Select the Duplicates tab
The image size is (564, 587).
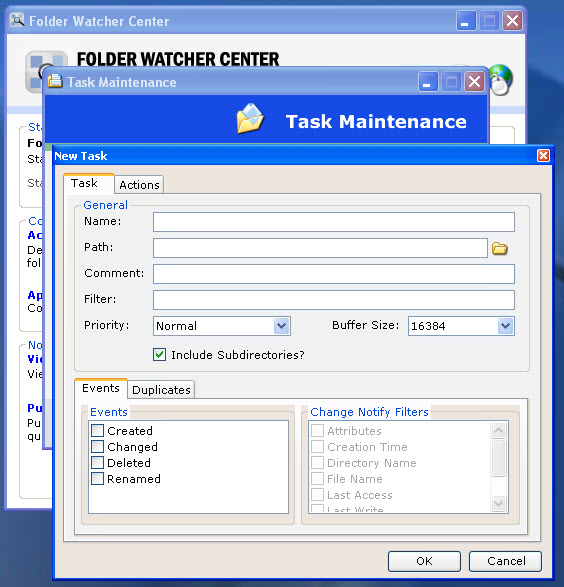(161, 390)
